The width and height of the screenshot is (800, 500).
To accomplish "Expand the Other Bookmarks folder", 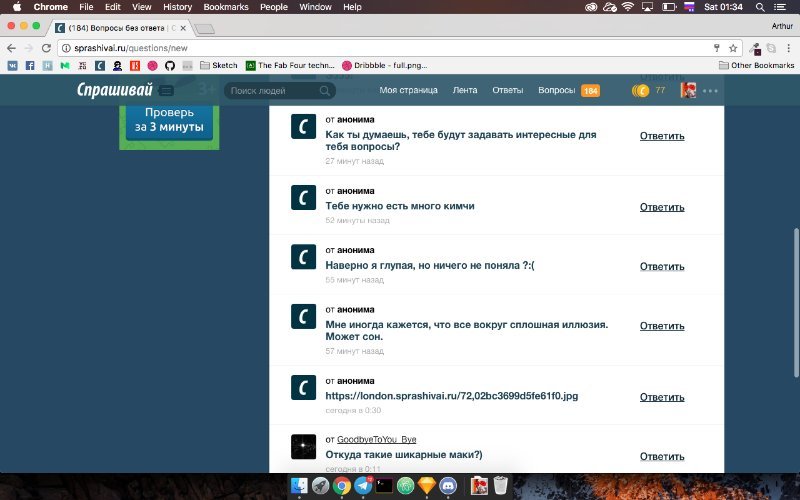I will (x=756, y=65).
